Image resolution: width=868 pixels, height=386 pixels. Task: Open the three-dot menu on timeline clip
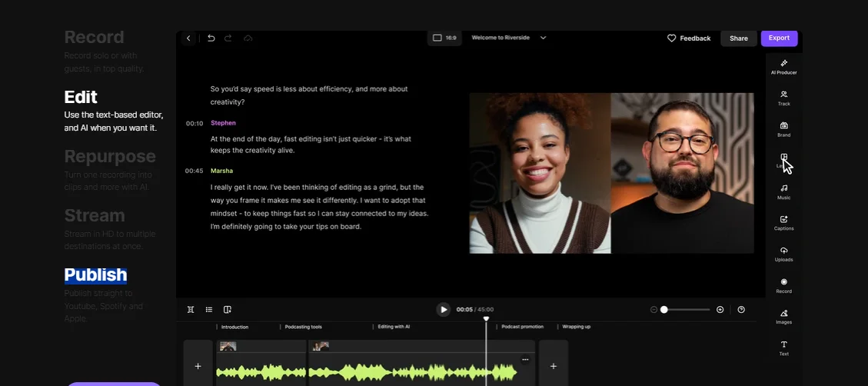point(525,360)
